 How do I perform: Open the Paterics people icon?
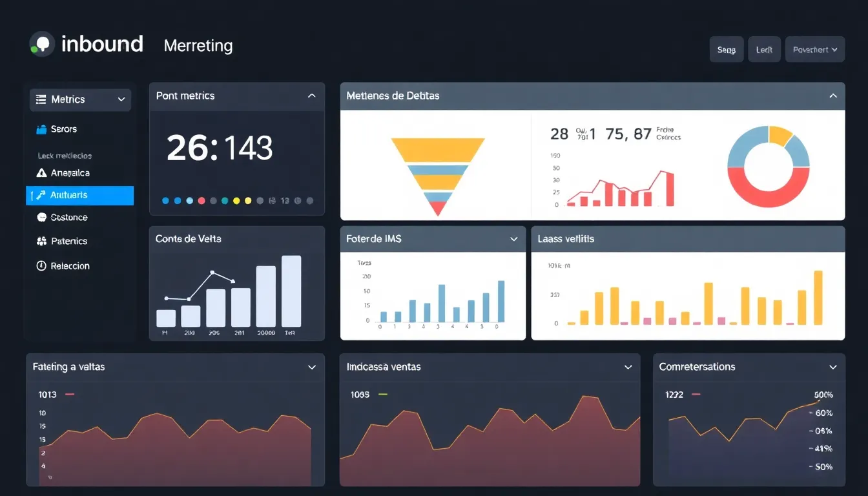point(41,241)
